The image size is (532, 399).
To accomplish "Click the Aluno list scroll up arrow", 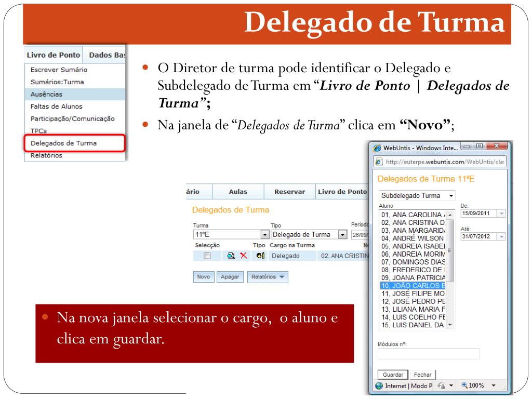I will pos(450,215).
